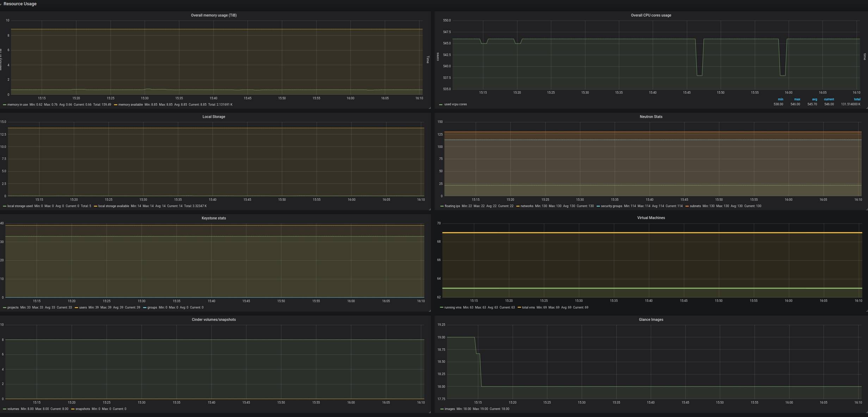Open the Overall memory usage (TiB) panel title menu
Viewport: 868px width, 417px height.
point(214,15)
